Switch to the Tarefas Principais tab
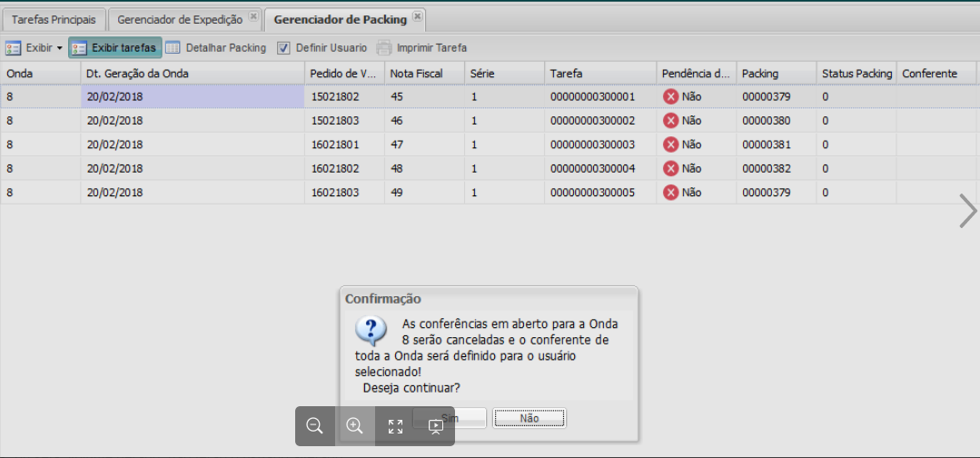Screen dimensions: 980x458 click(54, 19)
